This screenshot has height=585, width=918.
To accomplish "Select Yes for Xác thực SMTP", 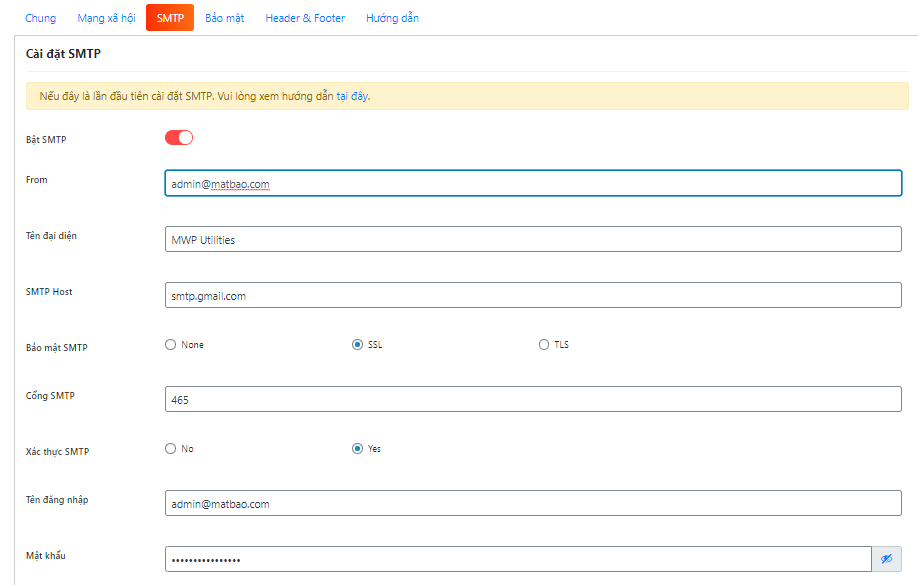I will coord(357,449).
